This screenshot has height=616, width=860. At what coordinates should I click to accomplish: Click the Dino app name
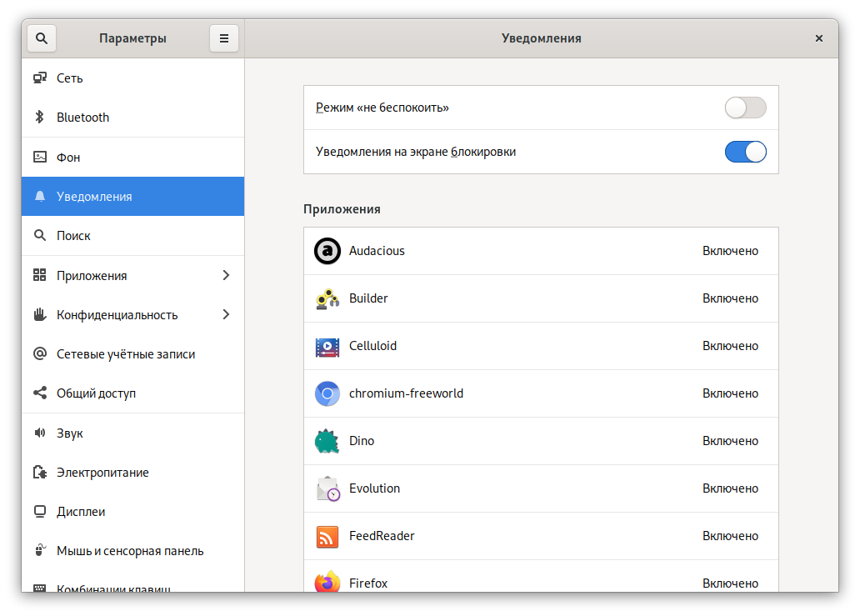[362, 441]
